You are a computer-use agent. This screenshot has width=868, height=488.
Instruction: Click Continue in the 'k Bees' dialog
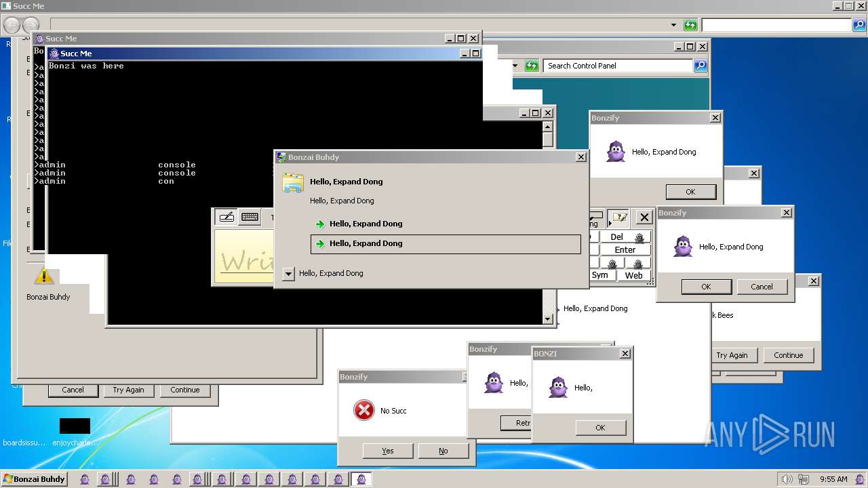click(x=788, y=355)
